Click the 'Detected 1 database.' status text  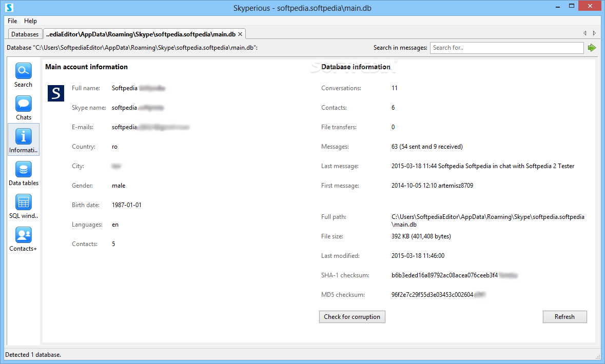point(33,355)
